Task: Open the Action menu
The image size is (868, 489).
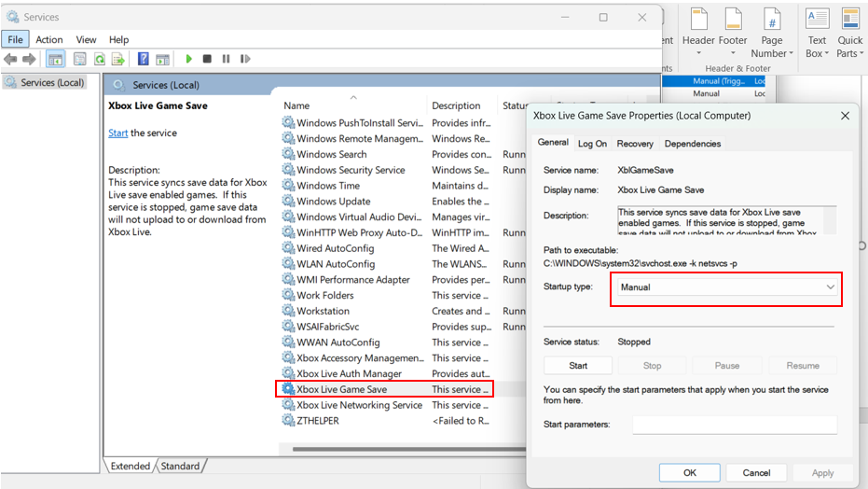Action: point(49,39)
